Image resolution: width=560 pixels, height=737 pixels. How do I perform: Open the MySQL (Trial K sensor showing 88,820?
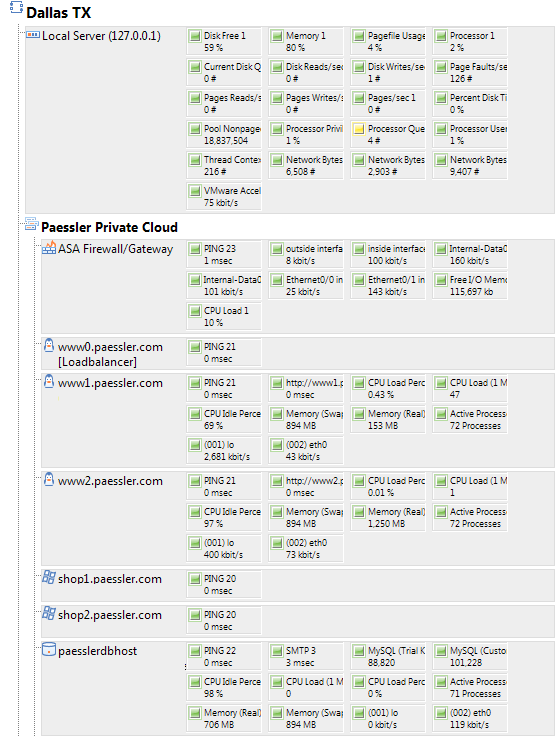(388, 657)
